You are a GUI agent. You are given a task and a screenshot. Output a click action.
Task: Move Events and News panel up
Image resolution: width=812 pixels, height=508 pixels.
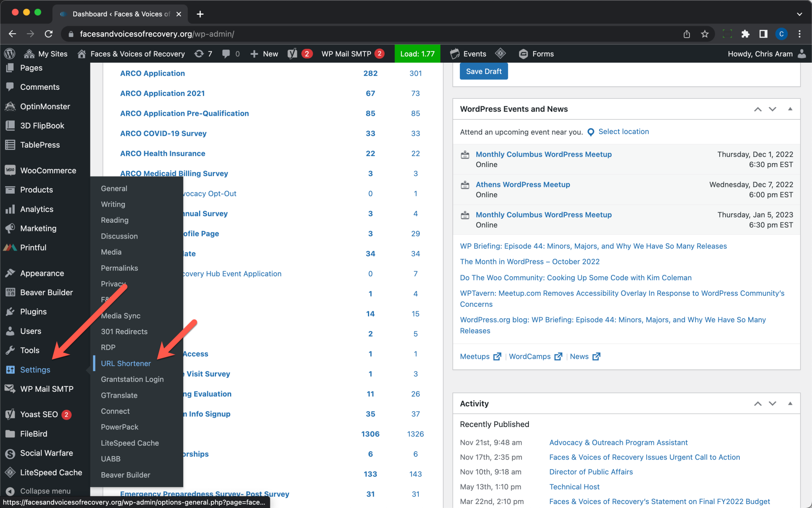(758, 109)
